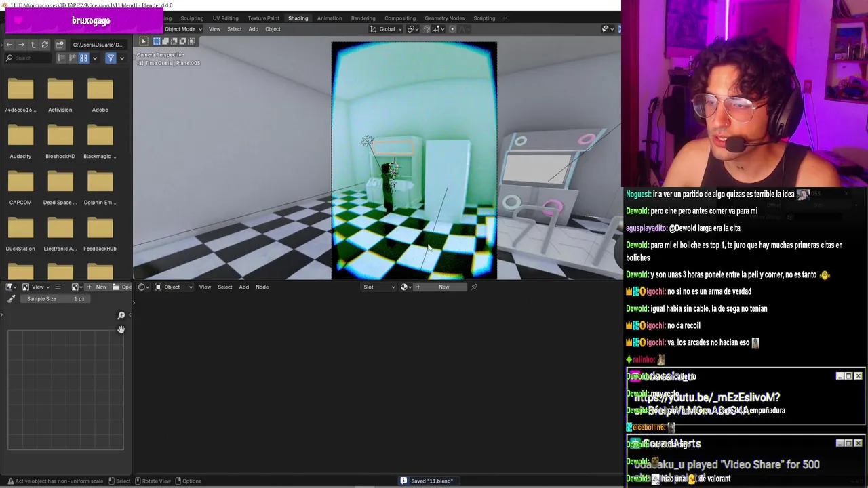868x488 pixels.
Task: Focus the file browser Search field
Action: point(28,58)
